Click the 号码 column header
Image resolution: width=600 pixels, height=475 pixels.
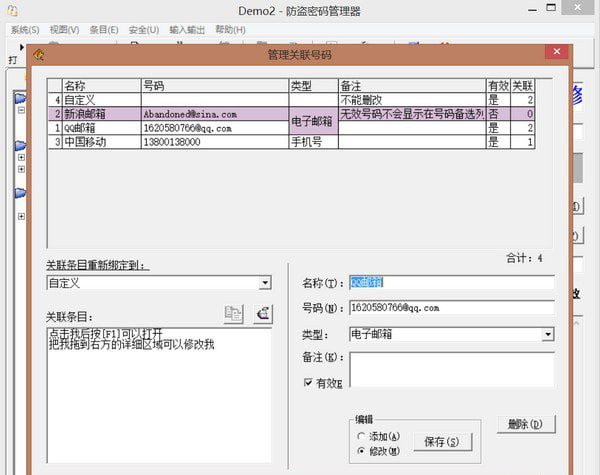[x=215, y=86]
